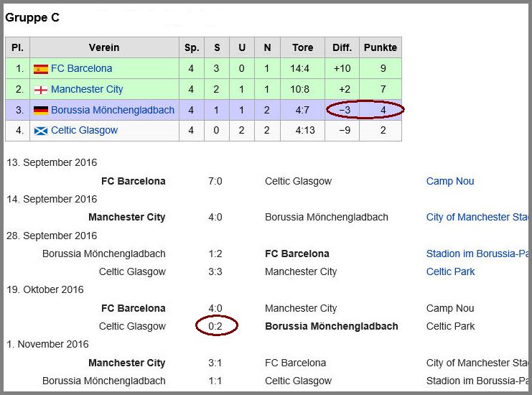
Task: Open Celtic Park link for the 3:3 match
Action: tap(450, 271)
